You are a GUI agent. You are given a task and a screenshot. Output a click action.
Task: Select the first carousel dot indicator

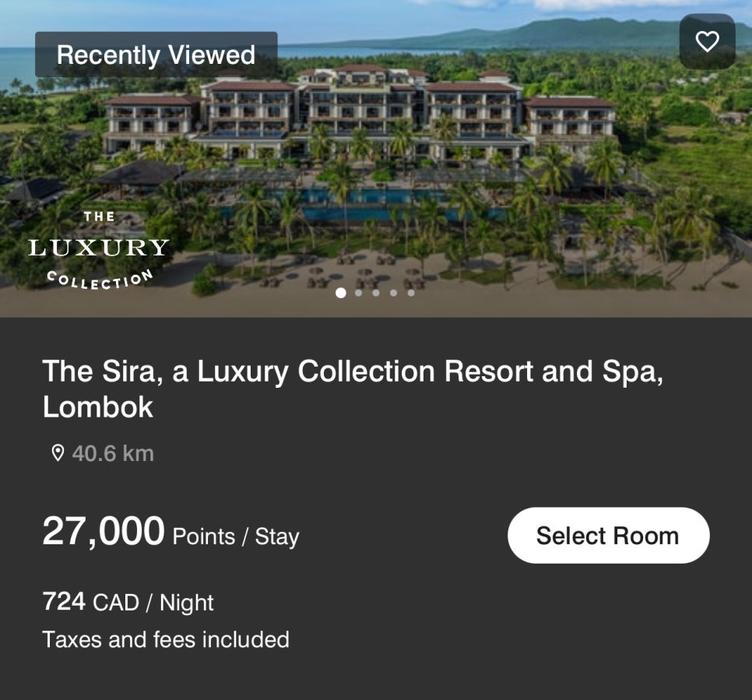[340, 293]
